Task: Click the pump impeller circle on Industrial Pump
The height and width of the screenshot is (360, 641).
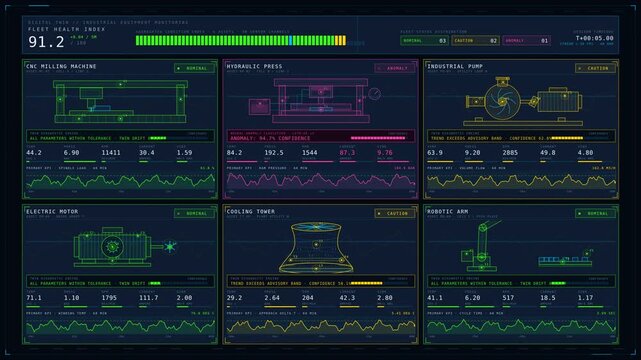Action: (x=502, y=102)
